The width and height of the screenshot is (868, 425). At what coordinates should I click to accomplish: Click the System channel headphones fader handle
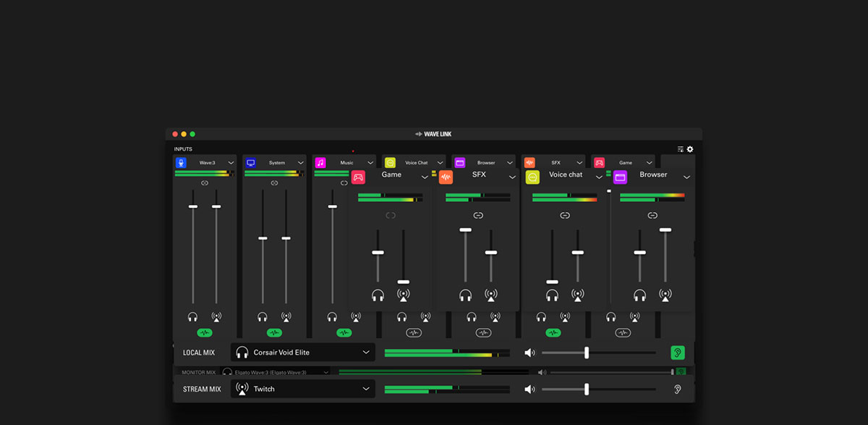[263, 238]
